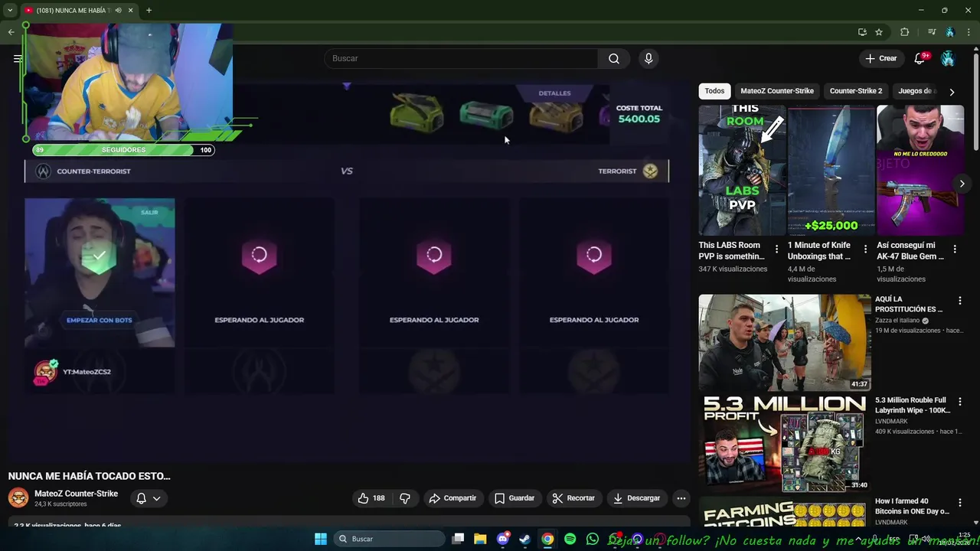The image size is (980, 551).
Task: Click the Windows taskbar Buscar search box
Action: [x=390, y=539]
